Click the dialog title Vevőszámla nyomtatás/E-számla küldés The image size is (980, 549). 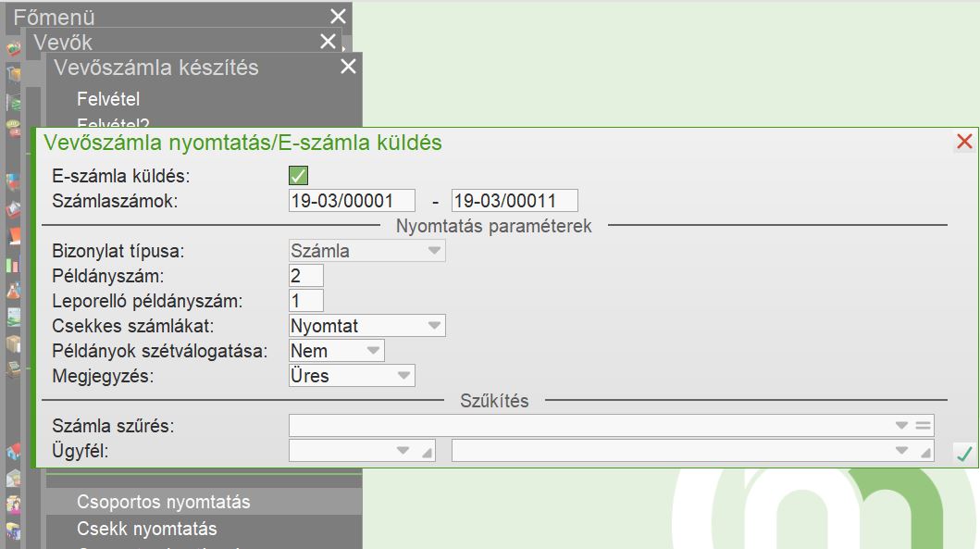242,143
